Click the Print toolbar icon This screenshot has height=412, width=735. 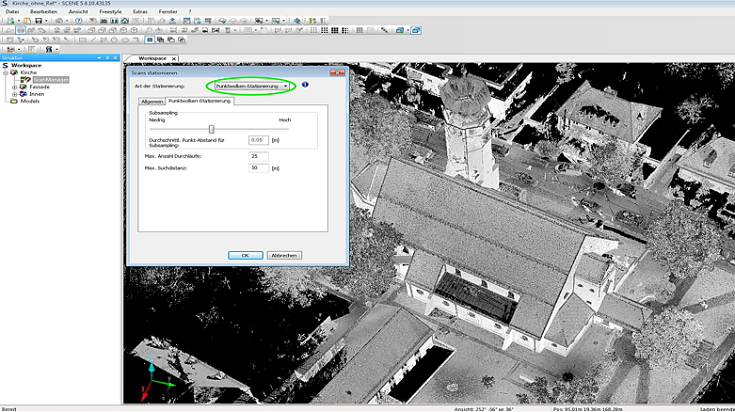tap(59, 21)
